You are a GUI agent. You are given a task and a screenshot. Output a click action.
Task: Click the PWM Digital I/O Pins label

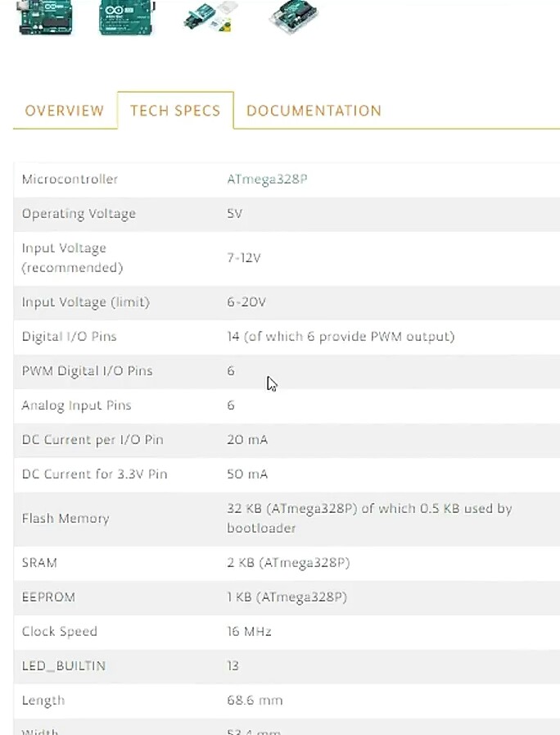tap(87, 371)
